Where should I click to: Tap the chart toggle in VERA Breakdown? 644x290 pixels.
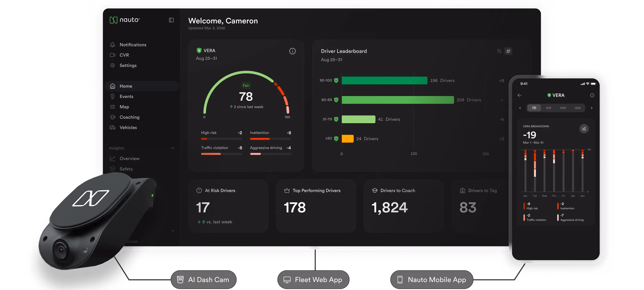tap(584, 129)
